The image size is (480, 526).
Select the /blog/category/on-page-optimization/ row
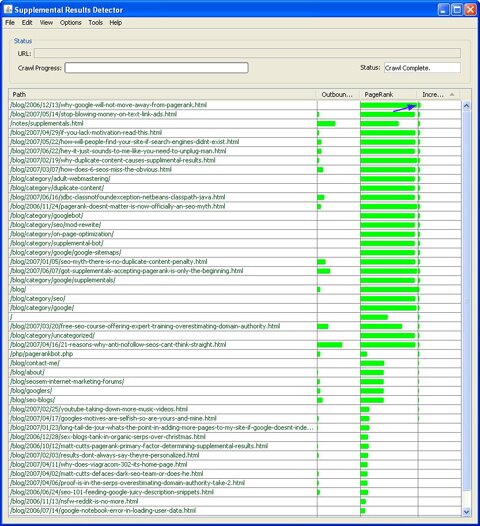[x=235, y=234]
